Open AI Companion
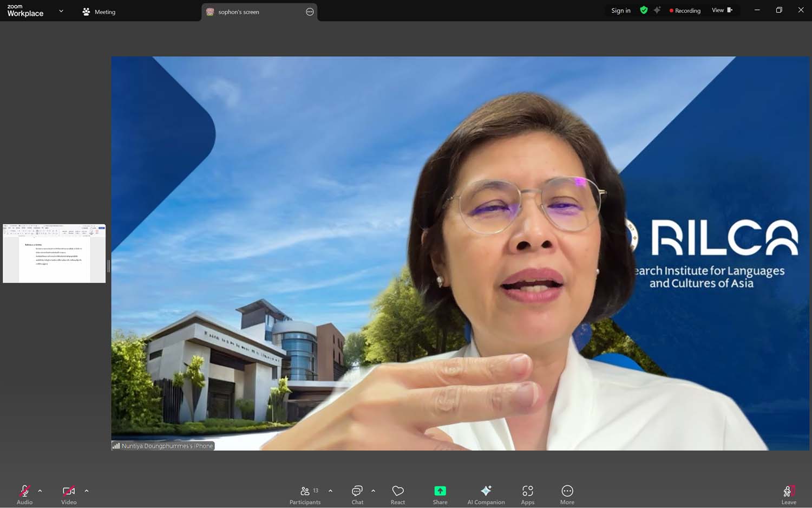This screenshot has height=508, width=812. [486, 494]
